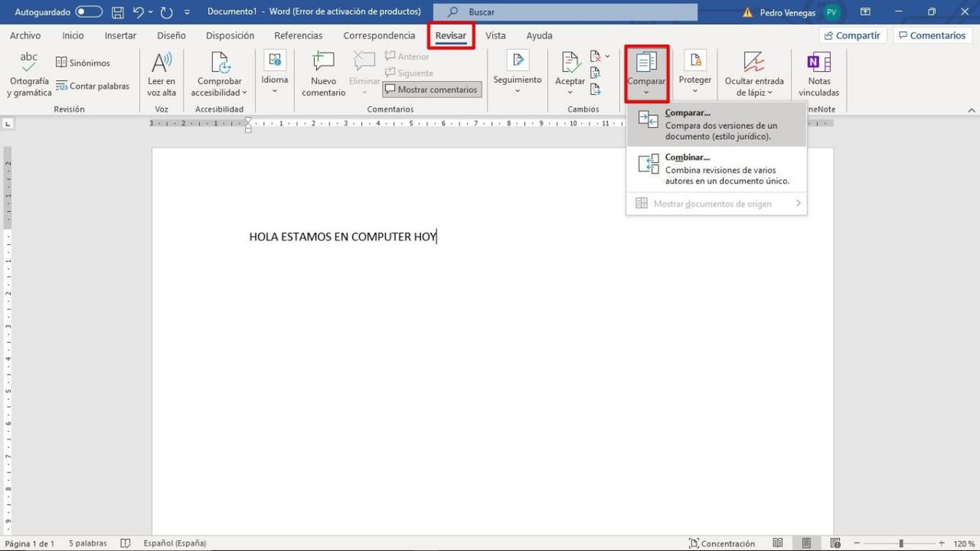The height and width of the screenshot is (551, 980).
Task: Open Pedro Venegas account avatar
Action: [x=831, y=12]
